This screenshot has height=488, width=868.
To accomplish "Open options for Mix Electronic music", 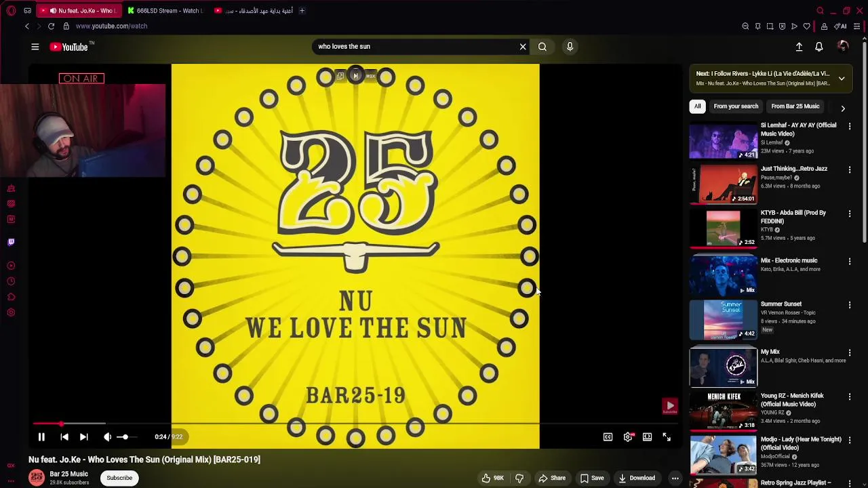I will pos(849,261).
